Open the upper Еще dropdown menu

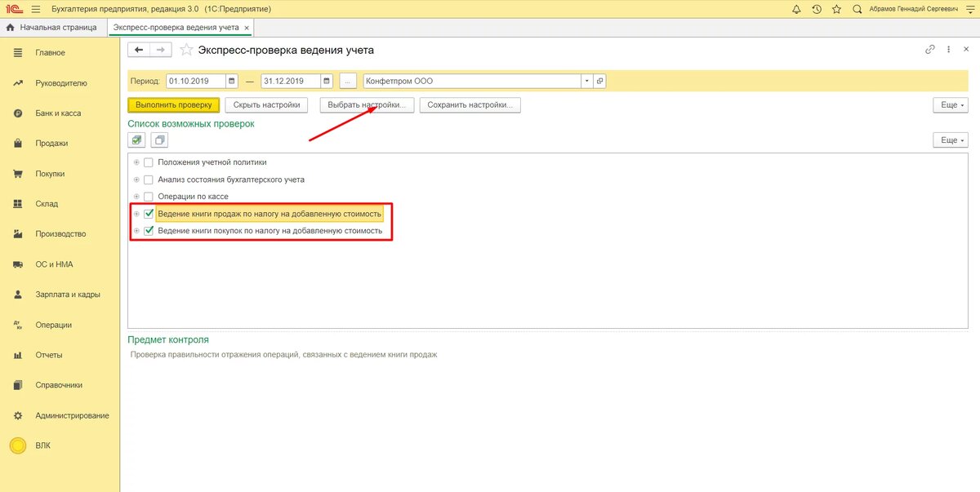coord(950,105)
